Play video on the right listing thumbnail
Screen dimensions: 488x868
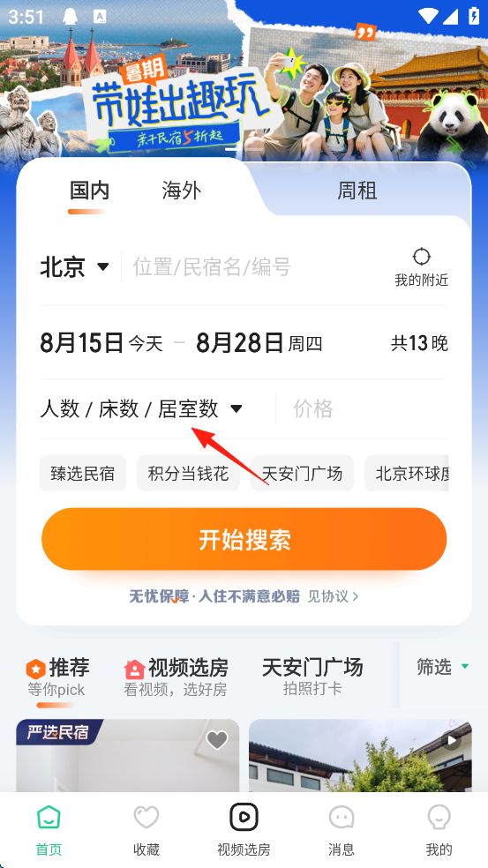coord(452,740)
